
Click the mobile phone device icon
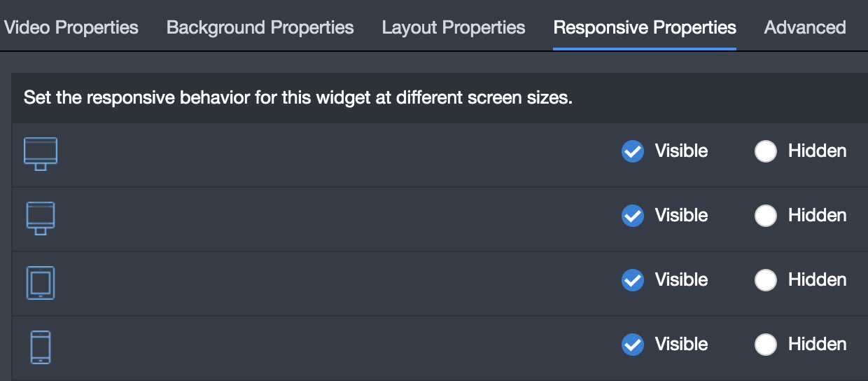click(x=41, y=347)
